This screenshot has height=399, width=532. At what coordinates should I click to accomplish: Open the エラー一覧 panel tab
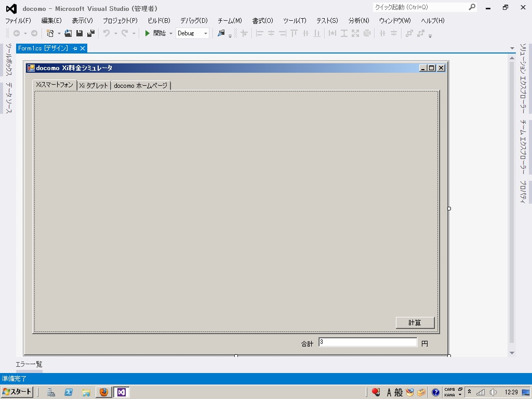tap(29, 364)
